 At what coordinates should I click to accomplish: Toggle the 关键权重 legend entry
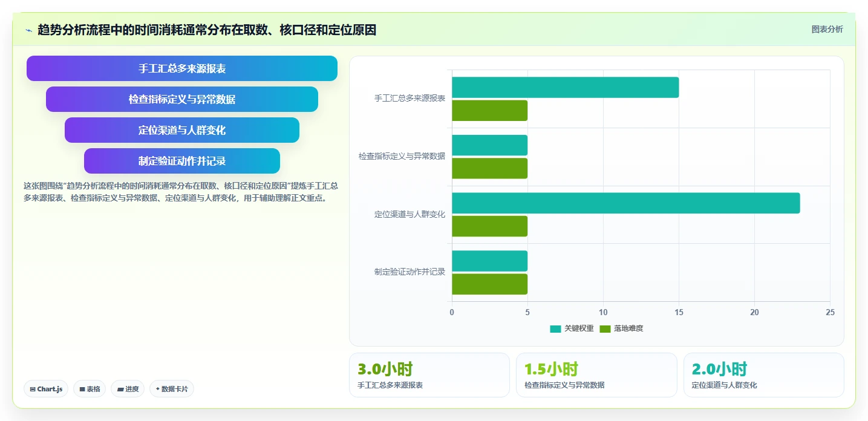tap(572, 328)
